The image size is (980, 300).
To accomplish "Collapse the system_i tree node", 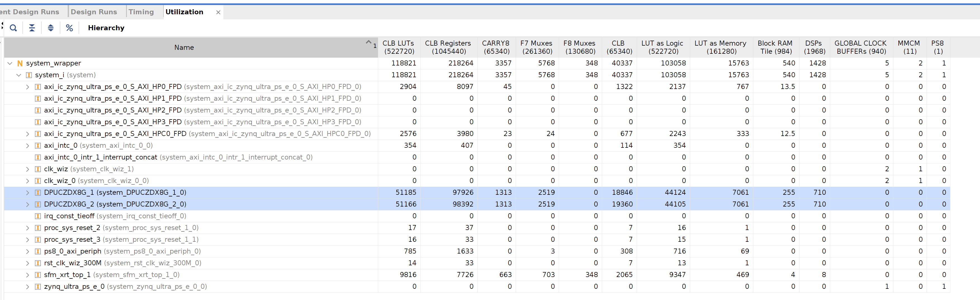I will 19,75.
